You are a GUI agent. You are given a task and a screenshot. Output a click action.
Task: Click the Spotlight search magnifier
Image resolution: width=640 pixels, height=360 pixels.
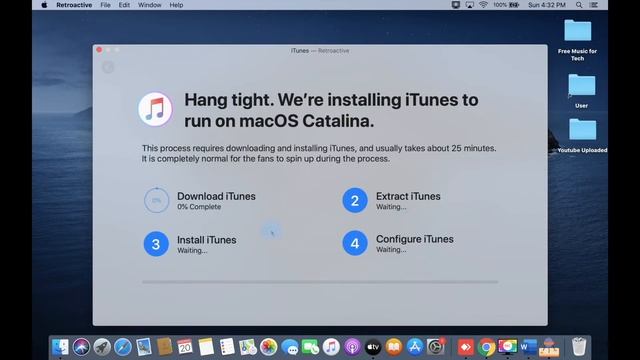pyautogui.click(x=579, y=5)
